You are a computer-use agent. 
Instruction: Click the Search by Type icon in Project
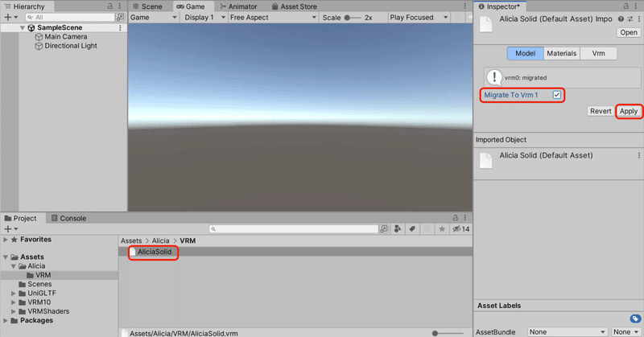coord(398,228)
